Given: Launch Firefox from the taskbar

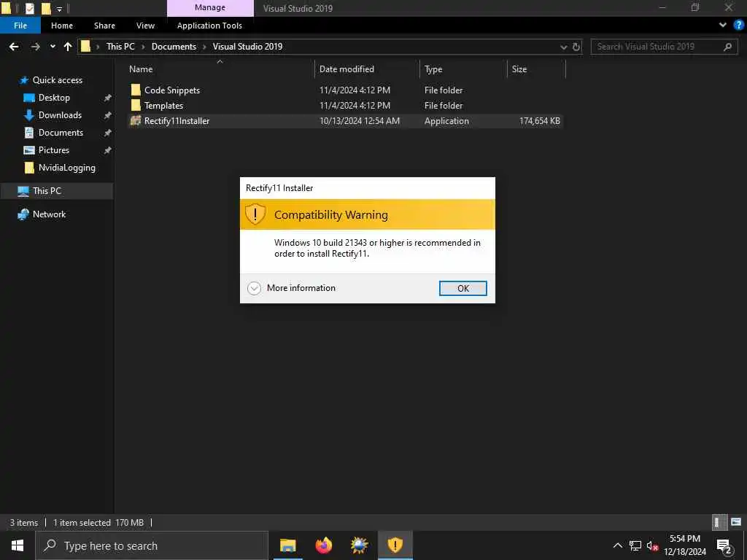Looking at the screenshot, I should pyautogui.click(x=323, y=545).
